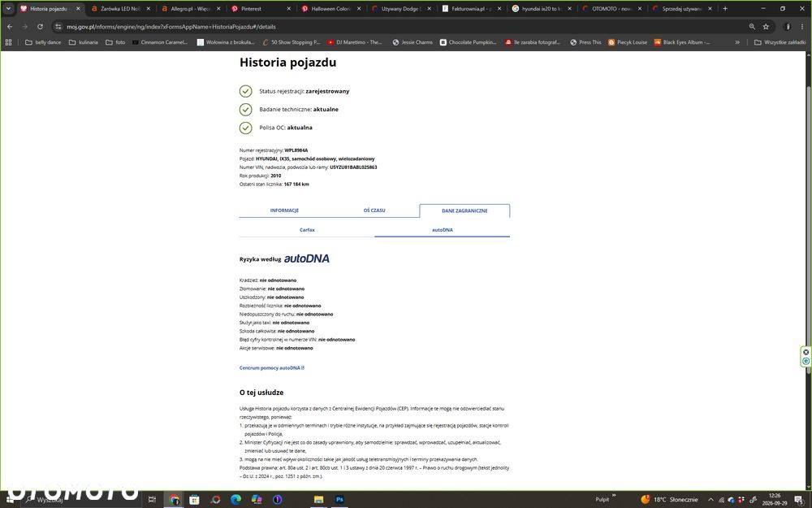Image resolution: width=812 pixels, height=508 pixels.
Task: Open the zoom magnifier icon in address bar
Action: [x=752, y=27]
